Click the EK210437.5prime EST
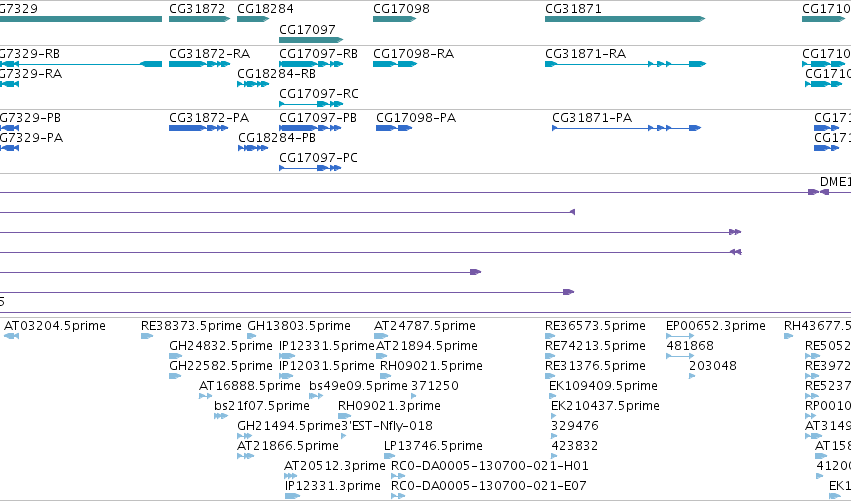 554,416
